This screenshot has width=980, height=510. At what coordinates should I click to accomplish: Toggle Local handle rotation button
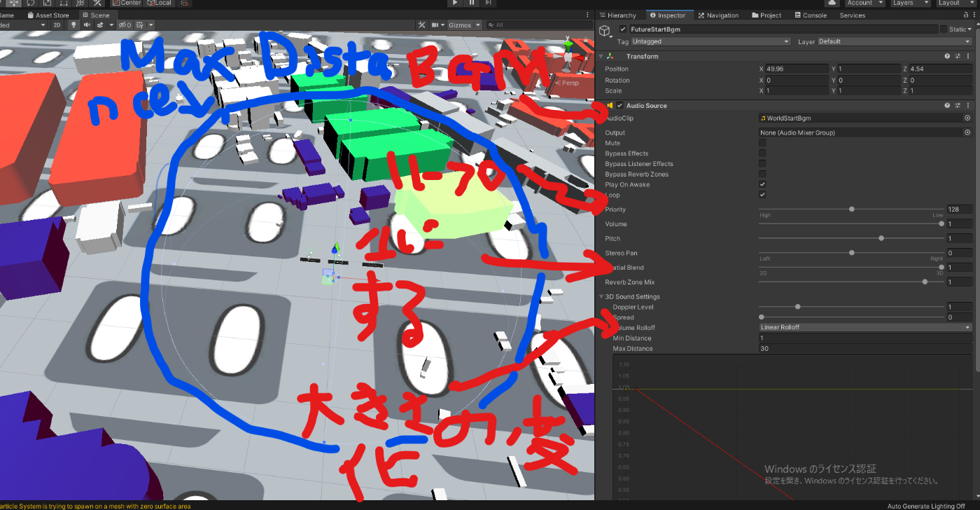(x=158, y=3)
